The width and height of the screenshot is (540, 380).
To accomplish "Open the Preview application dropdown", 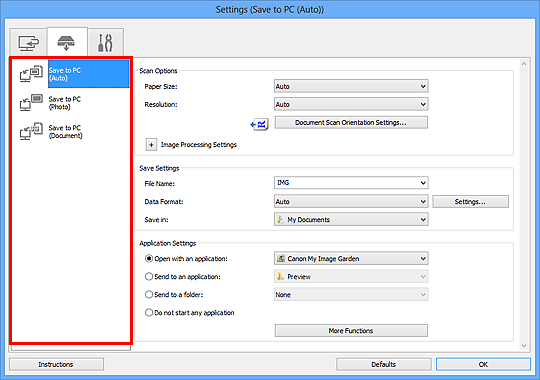I will pos(351,276).
